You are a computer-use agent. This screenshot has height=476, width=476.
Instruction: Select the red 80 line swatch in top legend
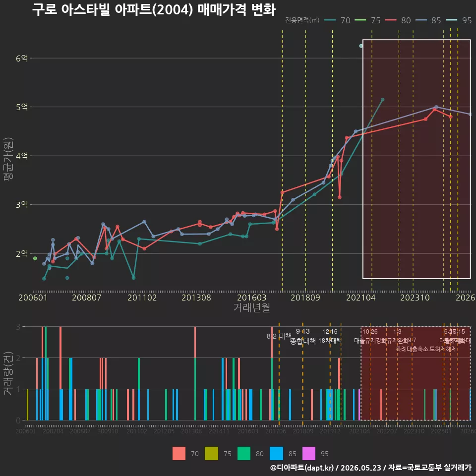coord(391,20)
